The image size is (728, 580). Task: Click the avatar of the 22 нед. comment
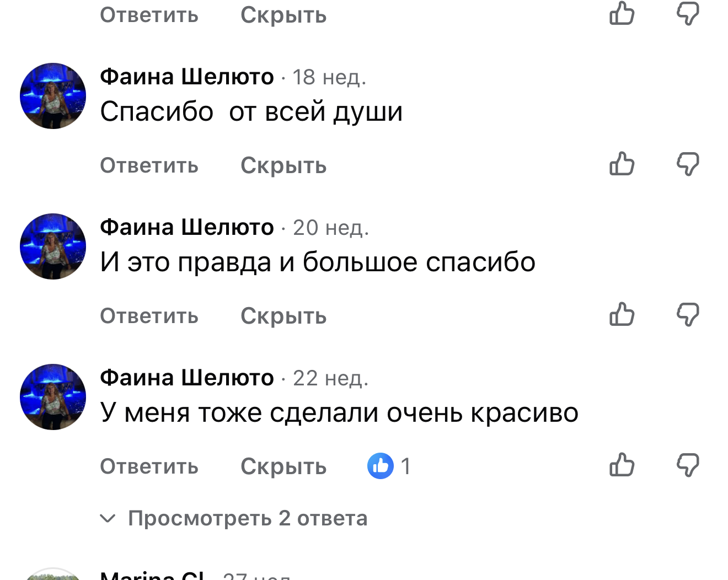[53, 397]
